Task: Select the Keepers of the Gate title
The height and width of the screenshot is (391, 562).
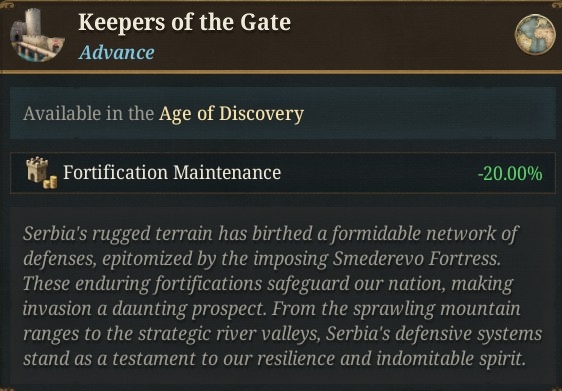Action: click(185, 22)
